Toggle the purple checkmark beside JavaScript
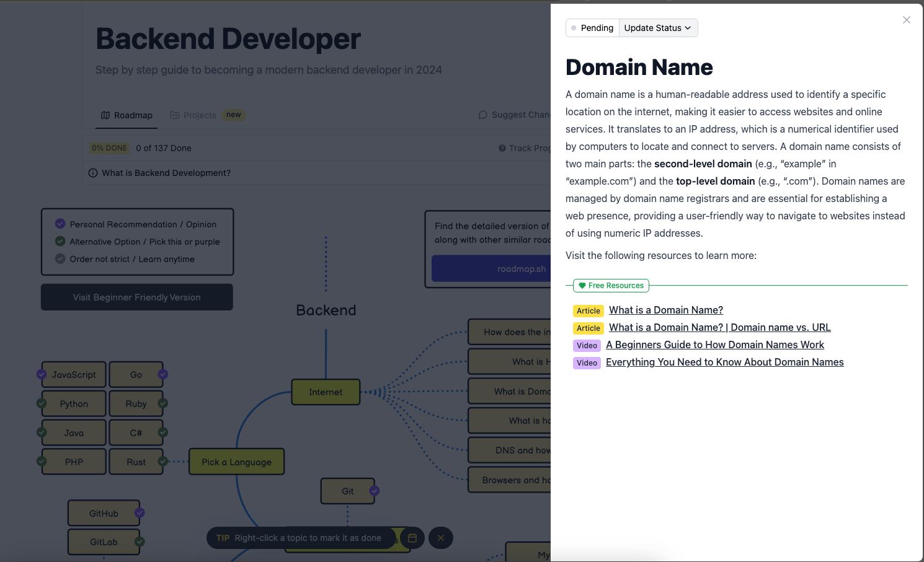The width and height of the screenshot is (924, 562). point(42,374)
